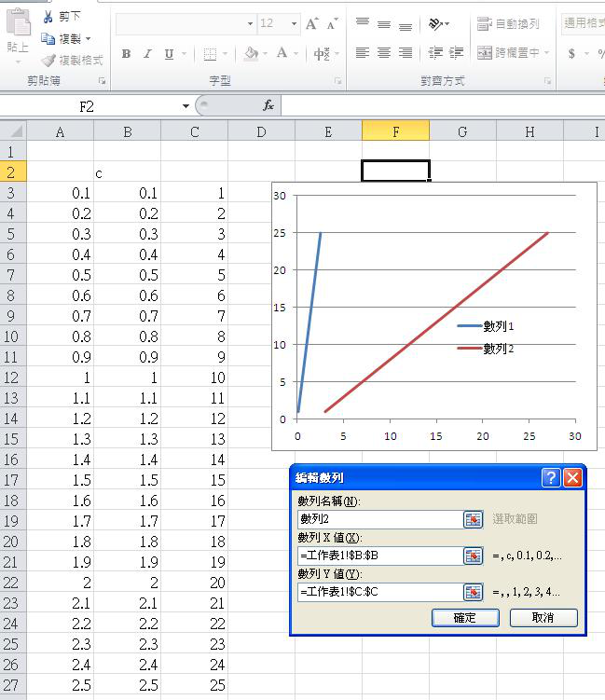Screen dimensions: 605x700
Task: Toggle bold formatting
Action: pos(127,54)
